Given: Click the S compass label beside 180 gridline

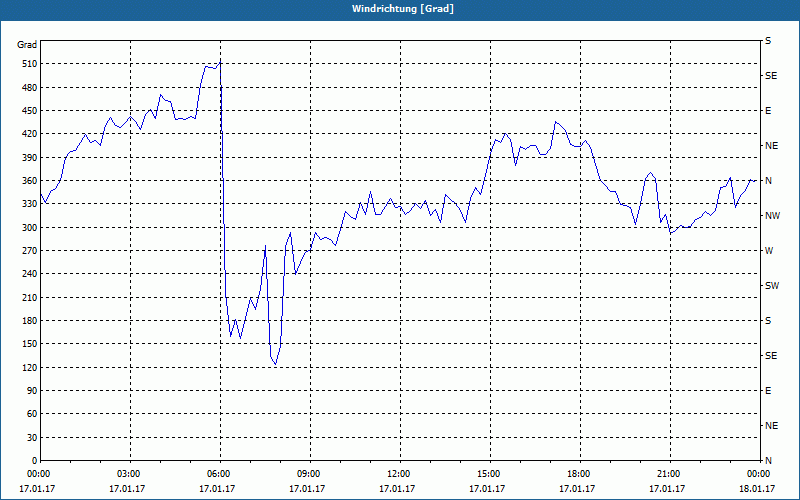Looking at the screenshot, I should pyautogui.click(x=768, y=321).
